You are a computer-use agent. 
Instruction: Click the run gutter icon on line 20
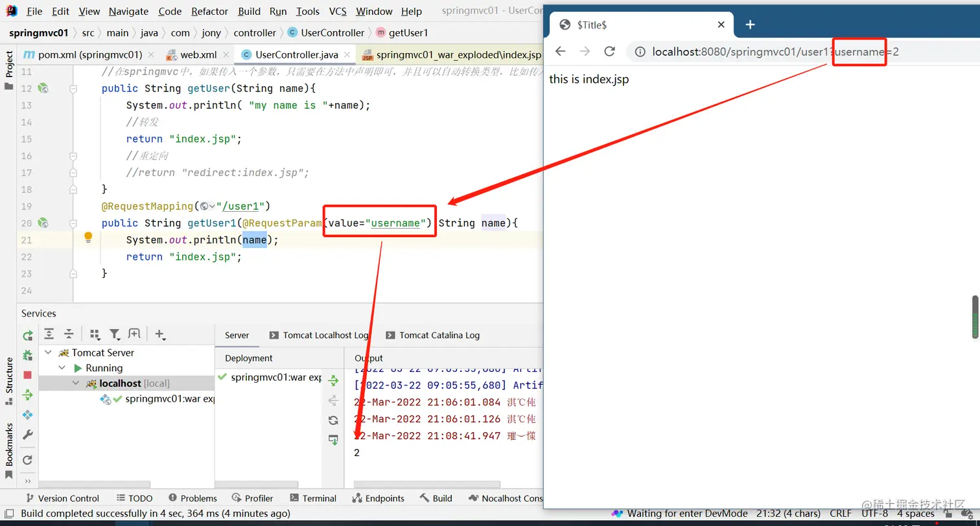pos(43,223)
